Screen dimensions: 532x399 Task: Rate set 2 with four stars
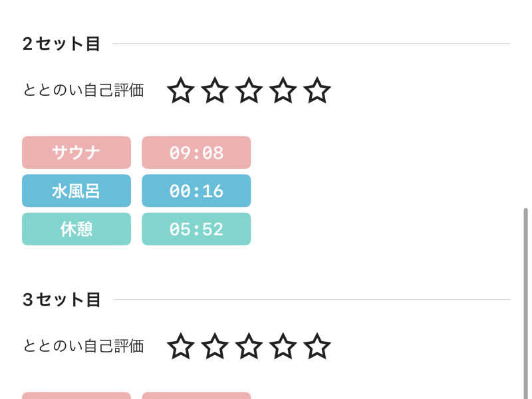pyautogui.click(x=283, y=90)
